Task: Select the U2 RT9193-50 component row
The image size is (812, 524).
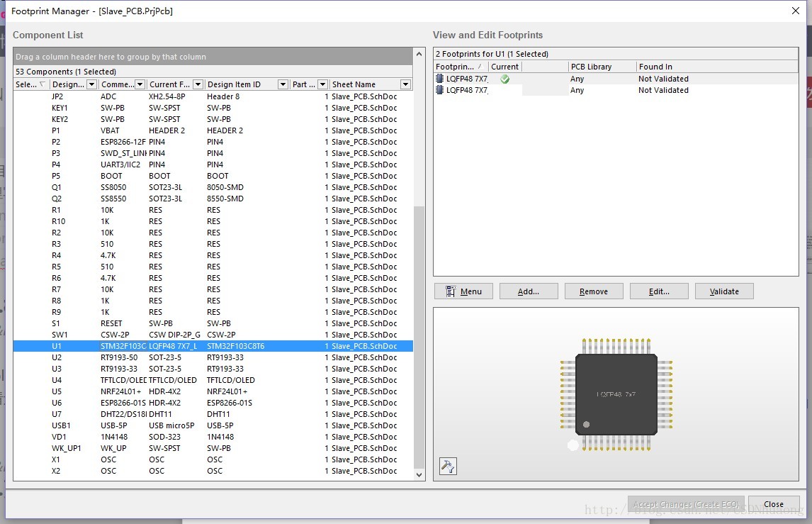Action: click(213, 357)
